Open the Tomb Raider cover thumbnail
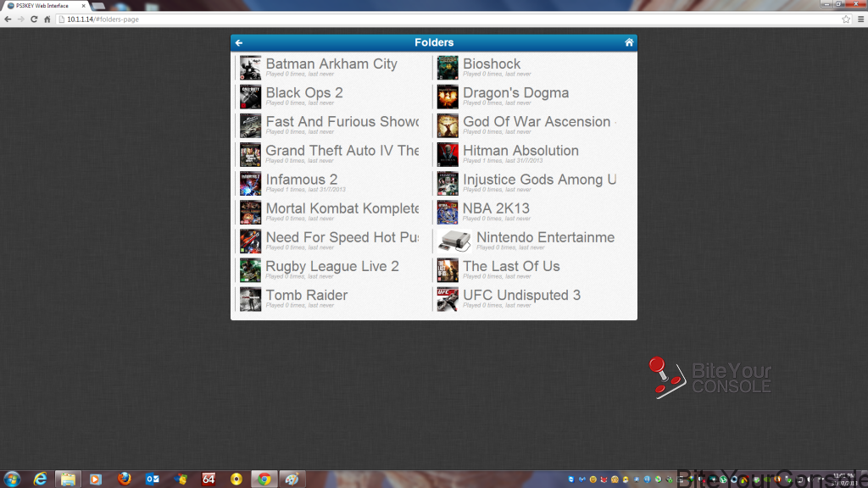Image resolution: width=868 pixels, height=488 pixels. click(x=250, y=299)
